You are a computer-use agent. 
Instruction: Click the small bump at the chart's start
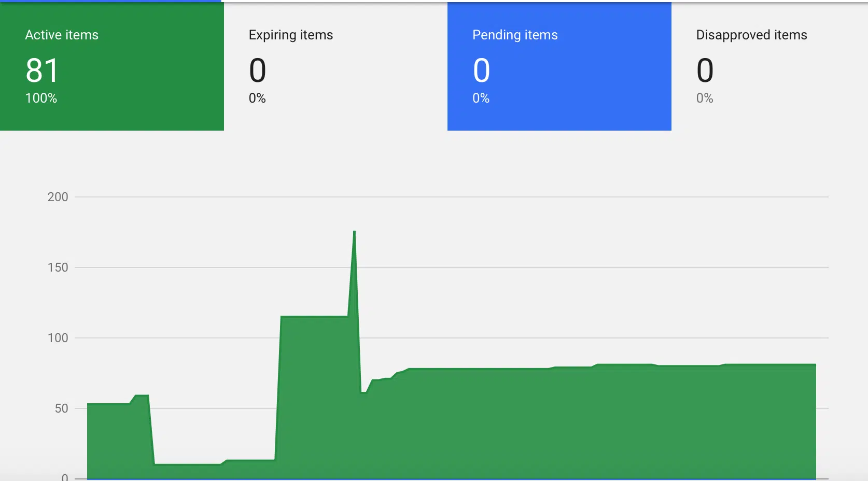[x=142, y=395]
